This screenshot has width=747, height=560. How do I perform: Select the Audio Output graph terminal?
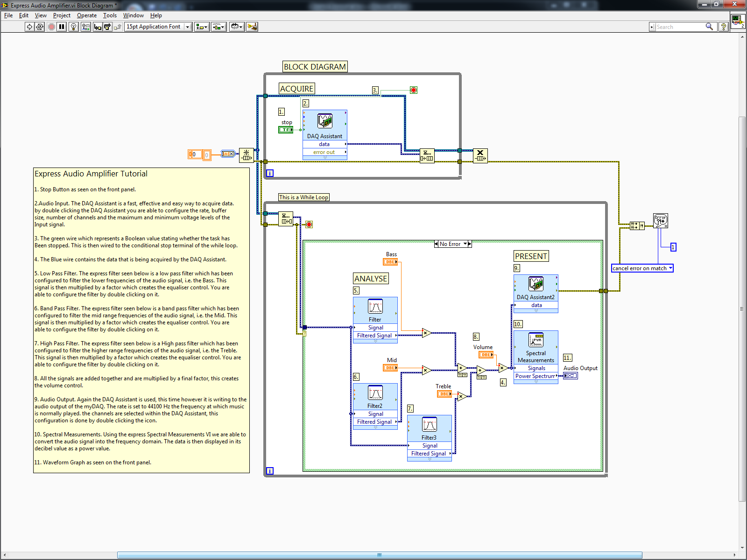click(x=571, y=376)
